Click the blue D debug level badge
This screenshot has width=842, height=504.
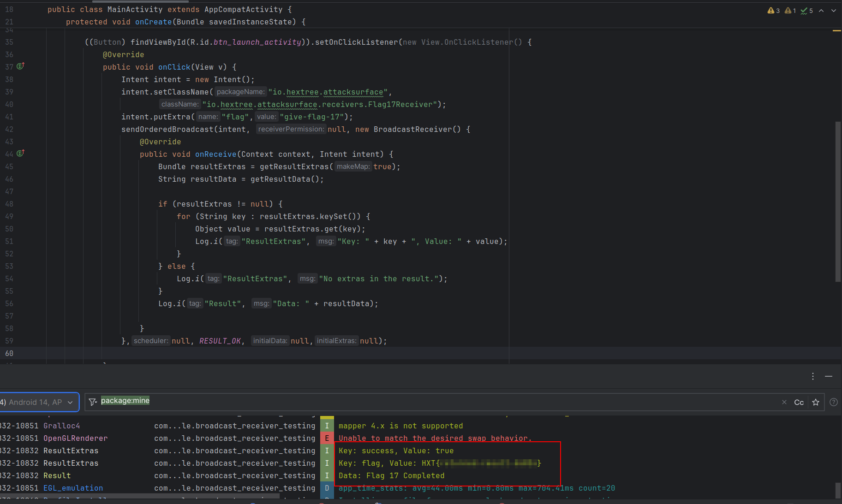click(x=327, y=488)
